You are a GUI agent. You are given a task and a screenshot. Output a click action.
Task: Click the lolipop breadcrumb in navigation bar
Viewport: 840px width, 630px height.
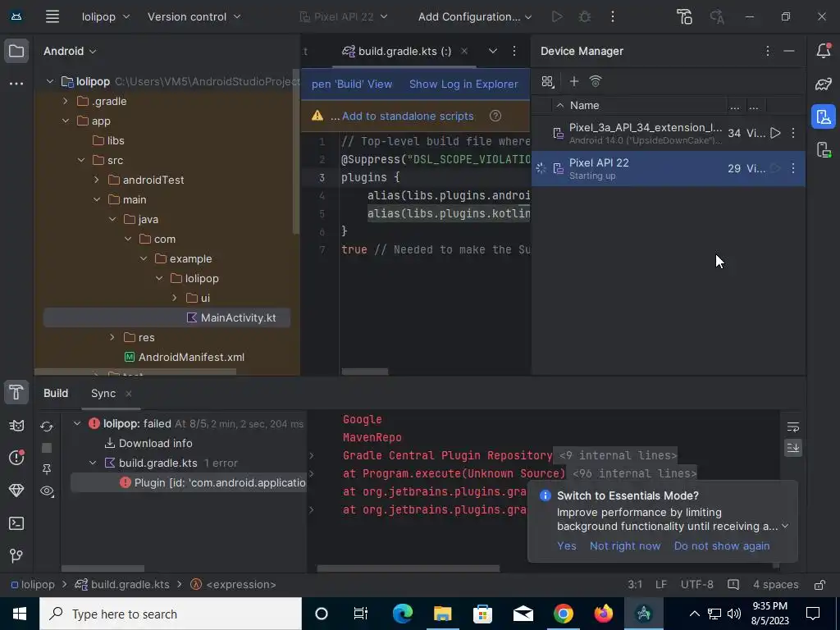pyautogui.click(x=33, y=584)
